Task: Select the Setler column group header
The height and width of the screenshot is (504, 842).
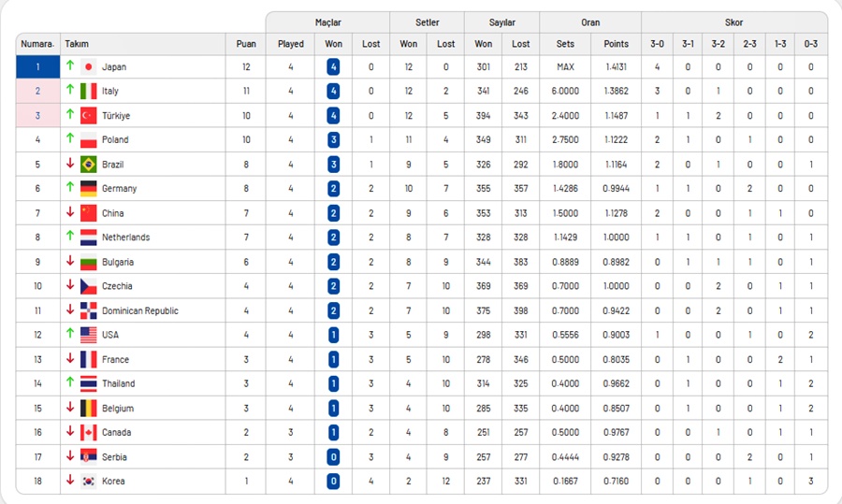Action: click(427, 22)
